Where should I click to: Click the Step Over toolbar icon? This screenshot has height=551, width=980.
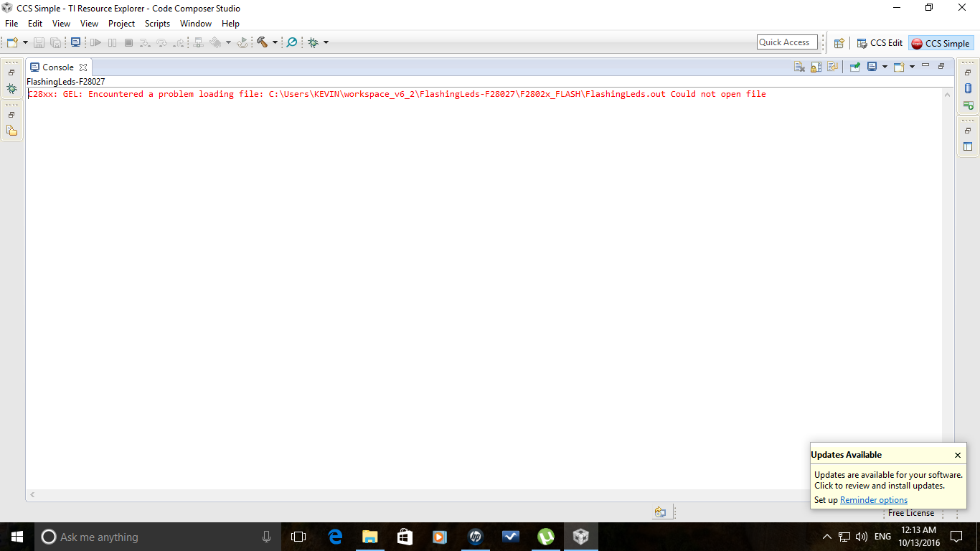(162, 42)
